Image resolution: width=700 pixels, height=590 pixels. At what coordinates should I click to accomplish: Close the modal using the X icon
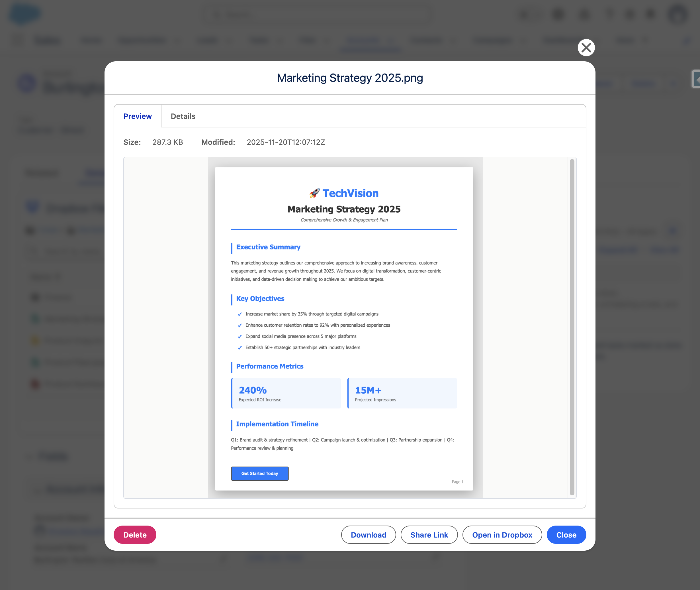tap(586, 48)
